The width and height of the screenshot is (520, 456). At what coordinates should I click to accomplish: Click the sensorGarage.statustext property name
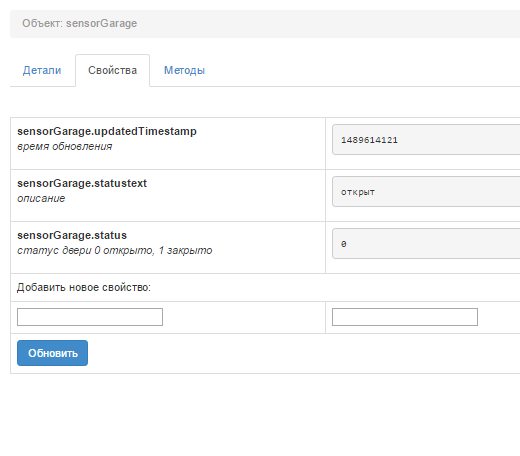coord(82,183)
